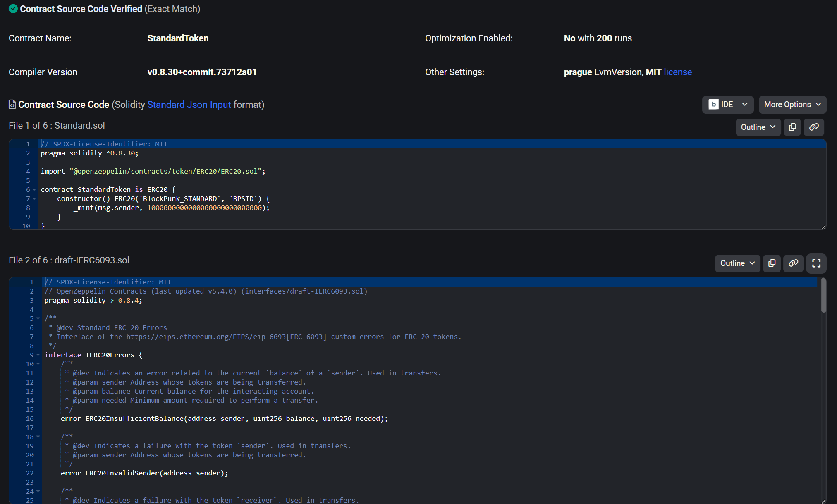The image size is (837, 504).
Task: Click resize handle of Standard.sol editor
Action: (x=823, y=227)
